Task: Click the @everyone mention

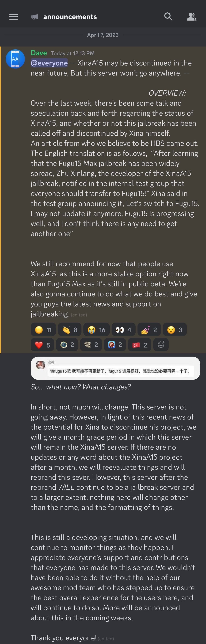Action: click(49, 63)
